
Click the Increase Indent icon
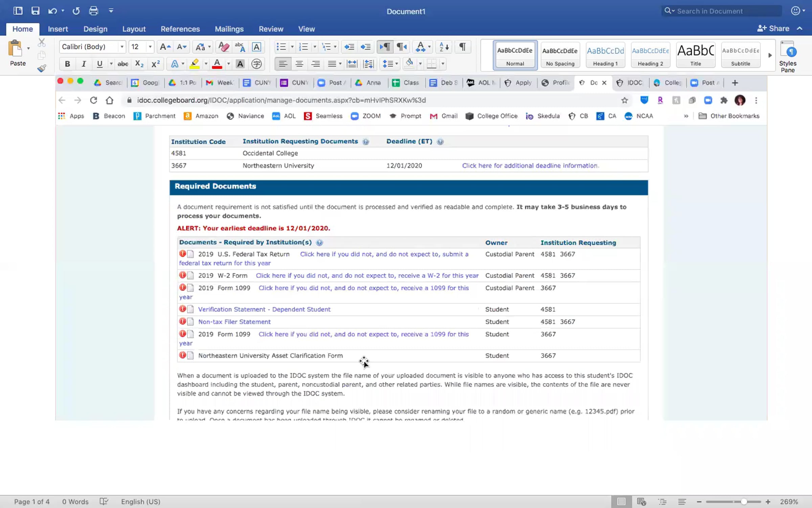point(365,47)
